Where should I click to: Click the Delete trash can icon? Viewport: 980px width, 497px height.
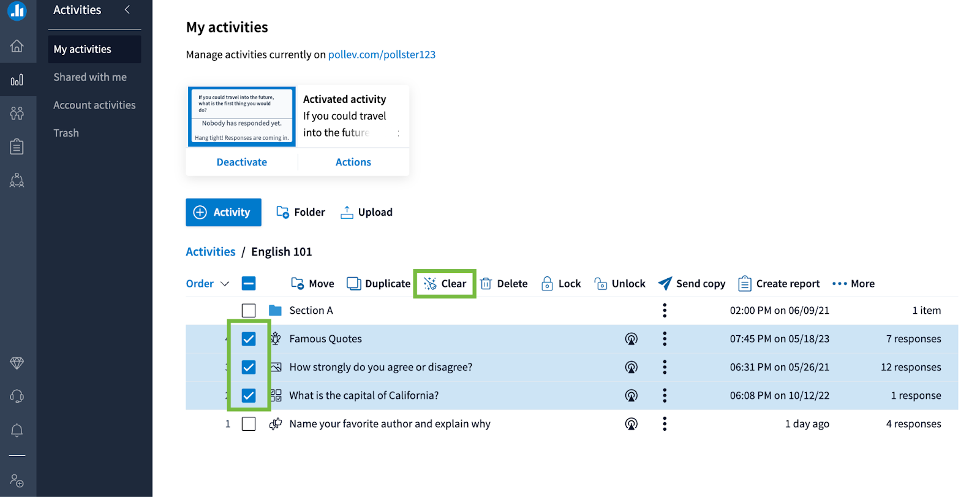click(486, 284)
